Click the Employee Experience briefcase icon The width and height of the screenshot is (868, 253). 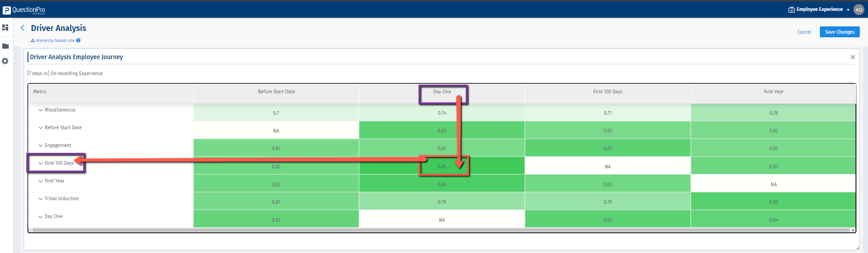click(791, 10)
